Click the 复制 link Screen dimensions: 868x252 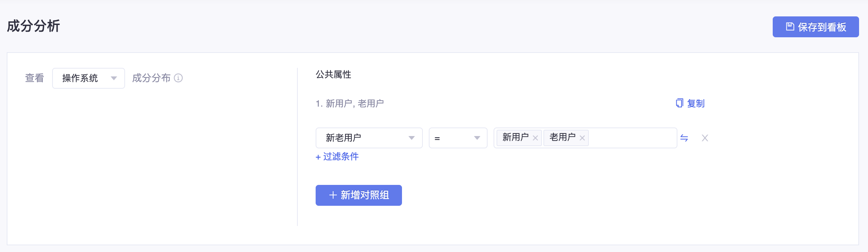[696, 103]
